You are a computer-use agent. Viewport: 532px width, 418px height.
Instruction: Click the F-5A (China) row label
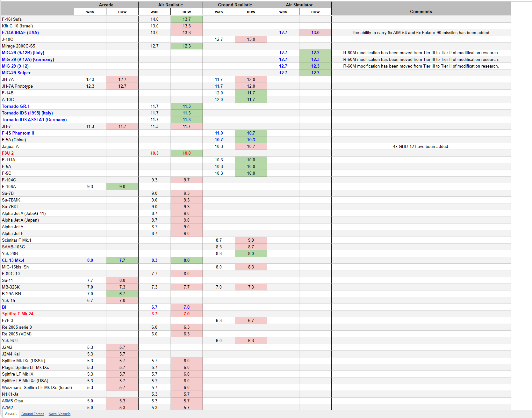pyautogui.click(x=14, y=140)
